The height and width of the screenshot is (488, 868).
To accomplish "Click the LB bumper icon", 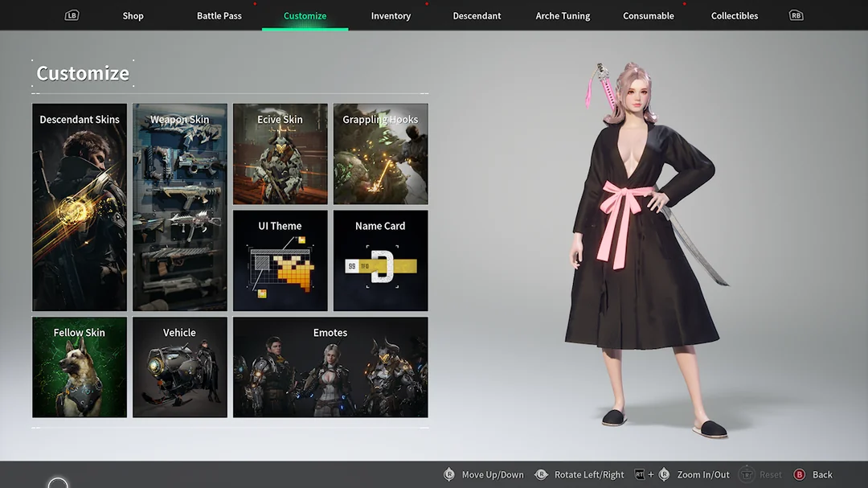I will pyautogui.click(x=72, y=15).
